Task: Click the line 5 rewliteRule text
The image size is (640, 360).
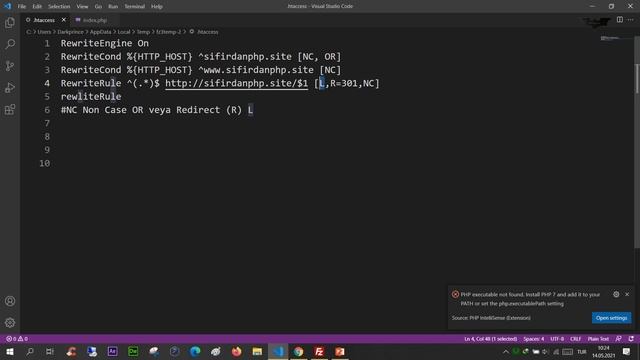Action: 91,97
